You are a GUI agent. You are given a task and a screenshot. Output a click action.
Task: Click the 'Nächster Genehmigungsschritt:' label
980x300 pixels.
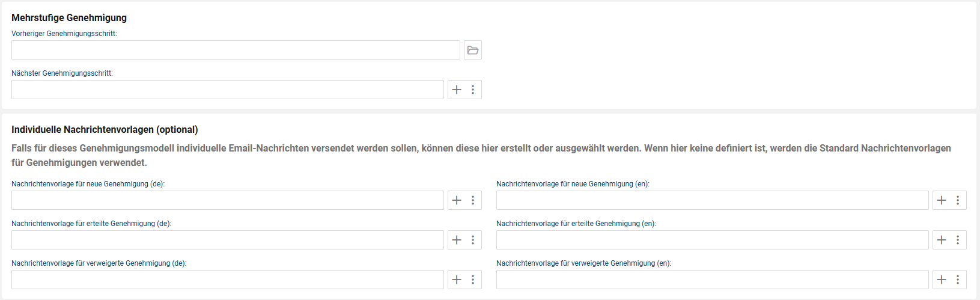click(62, 73)
